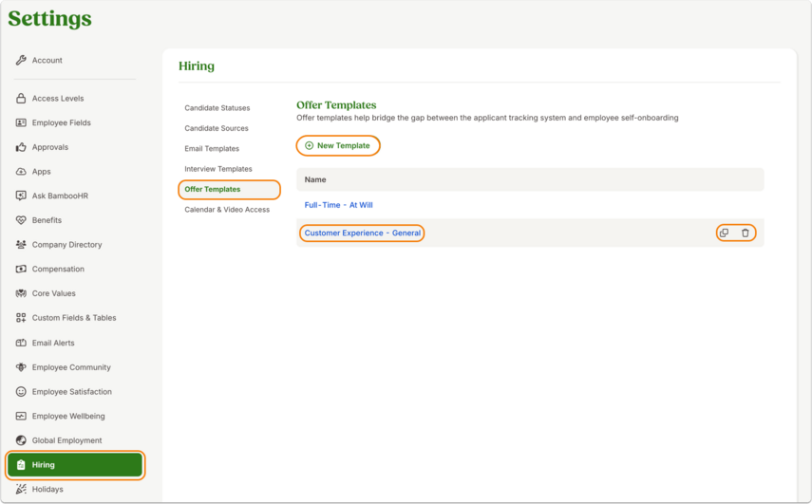Create a New Template
The width and height of the screenshot is (812, 504).
coord(338,146)
